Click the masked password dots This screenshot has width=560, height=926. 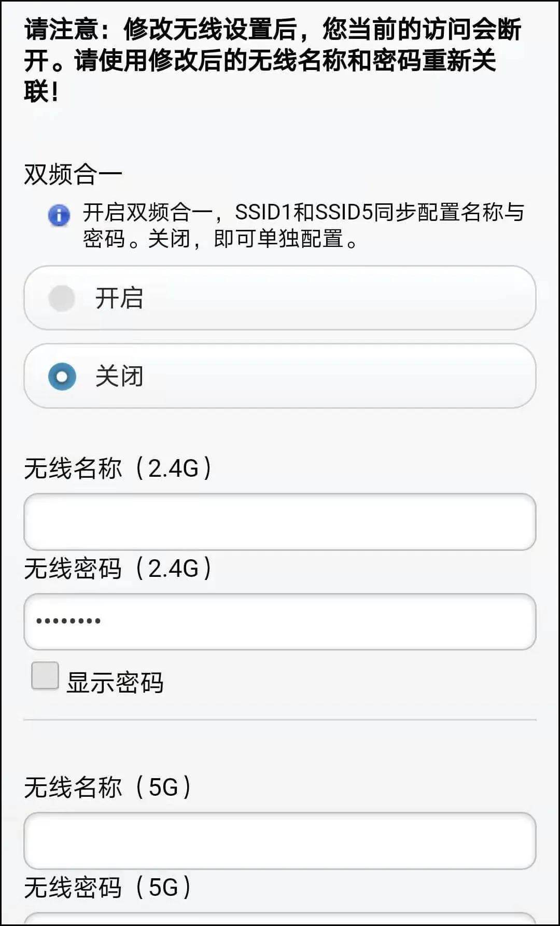pyautogui.click(x=68, y=621)
